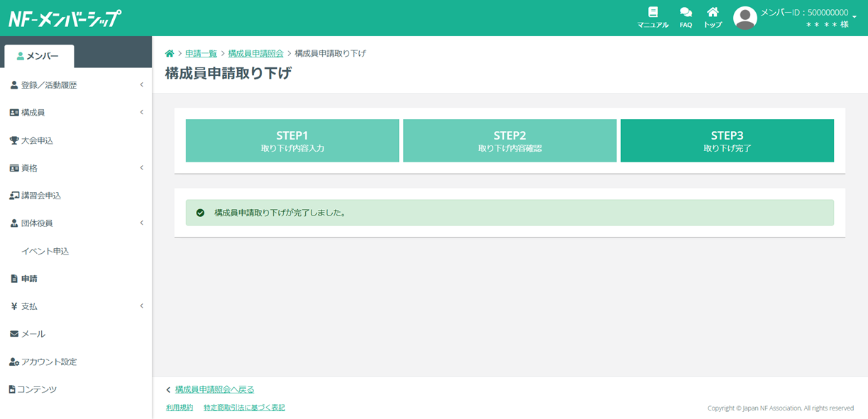Click the breadcrumb home icon
The height and width of the screenshot is (419, 868).
(170, 54)
